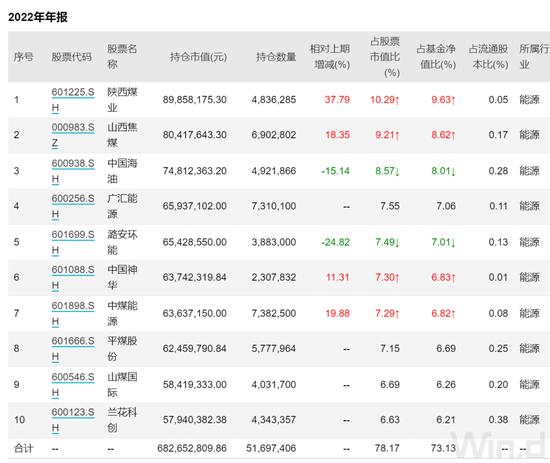Image resolution: width=550 pixels, height=463 pixels.
Task: Open stock code link 601898.SH
Action: point(73,313)
